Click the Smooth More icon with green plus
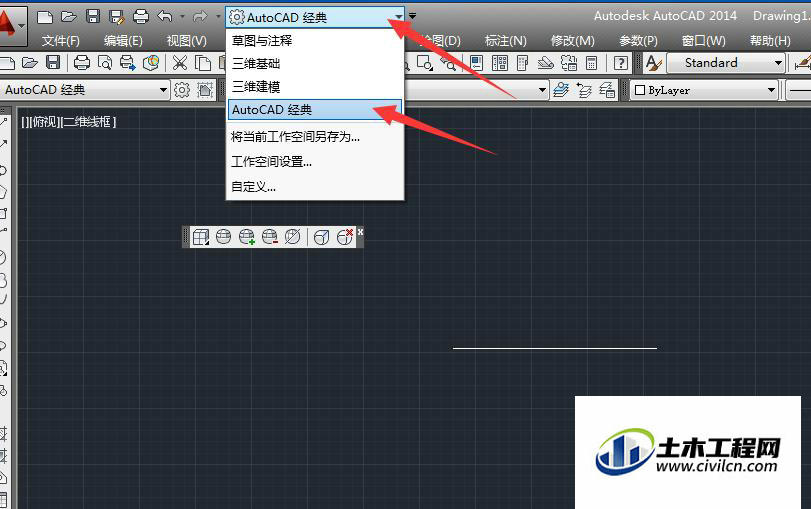Viewport: 811px width, 509px height. [x=247, y=237]
